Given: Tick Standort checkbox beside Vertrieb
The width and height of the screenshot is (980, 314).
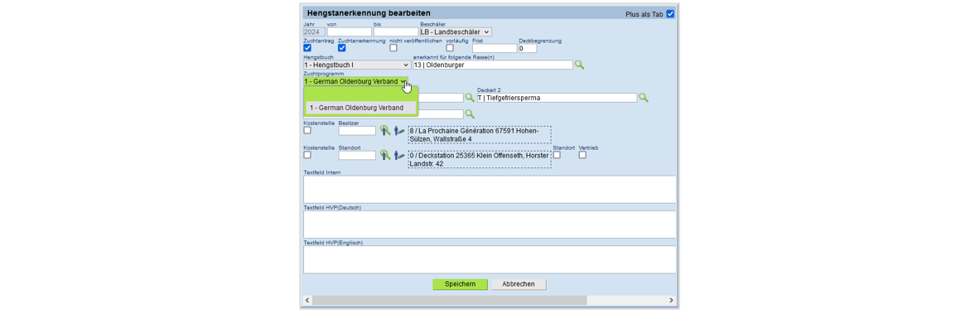Looking at the screenshot, I should [557, 155].
